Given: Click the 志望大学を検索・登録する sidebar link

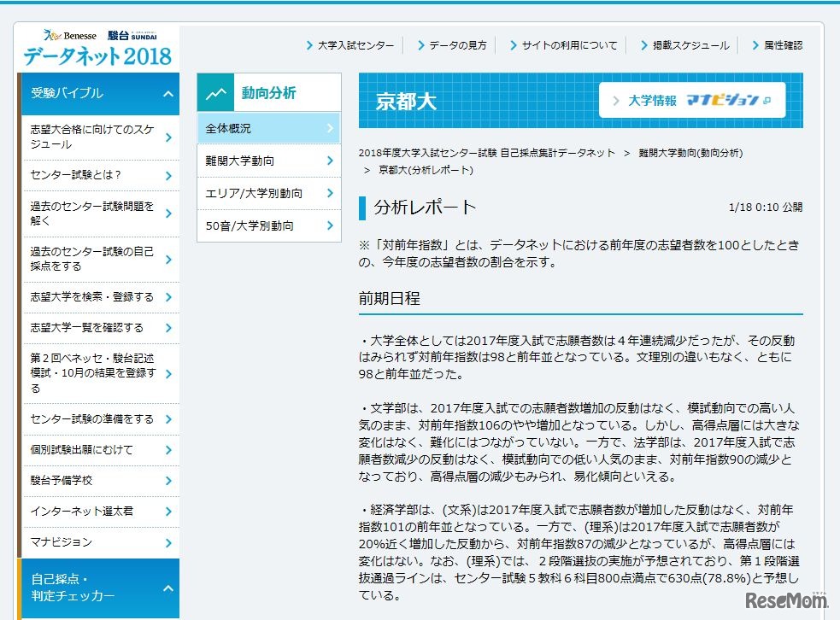Looking at the screenshot, I should click(94, 297).
